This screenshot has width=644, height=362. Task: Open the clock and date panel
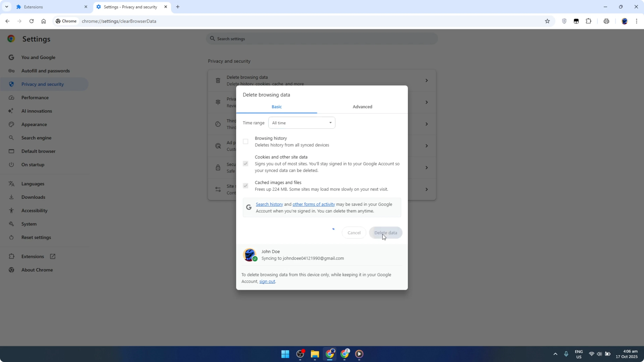(x=626, y=354)
